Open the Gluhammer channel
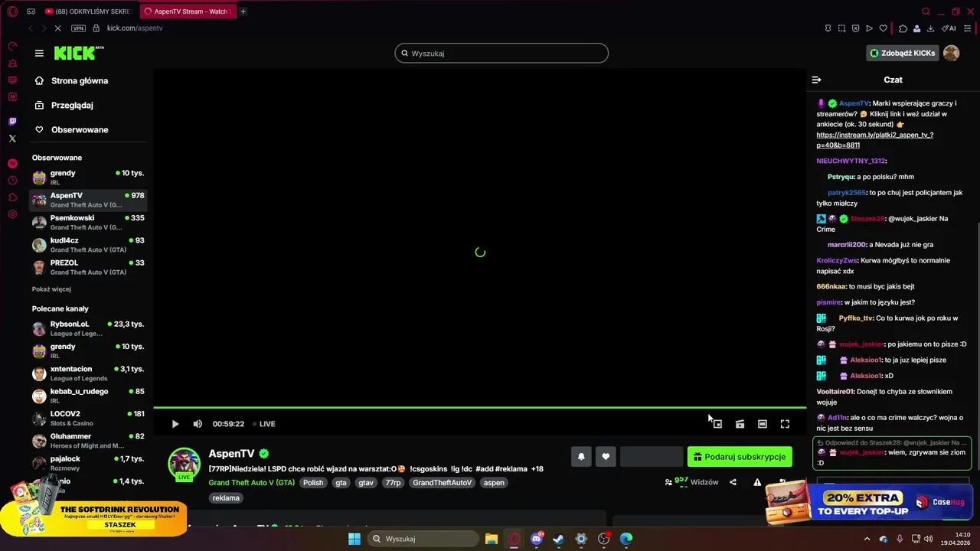 88,441
